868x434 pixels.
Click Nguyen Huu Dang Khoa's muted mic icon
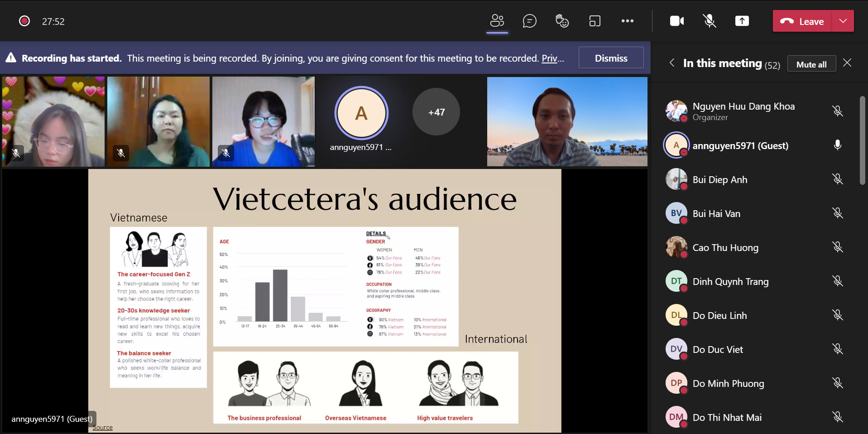click(838, 111)
